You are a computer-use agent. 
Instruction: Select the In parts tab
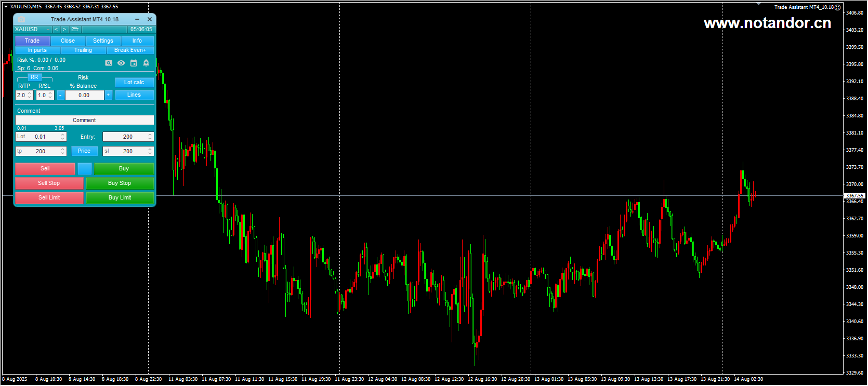[x=37, y=50]
